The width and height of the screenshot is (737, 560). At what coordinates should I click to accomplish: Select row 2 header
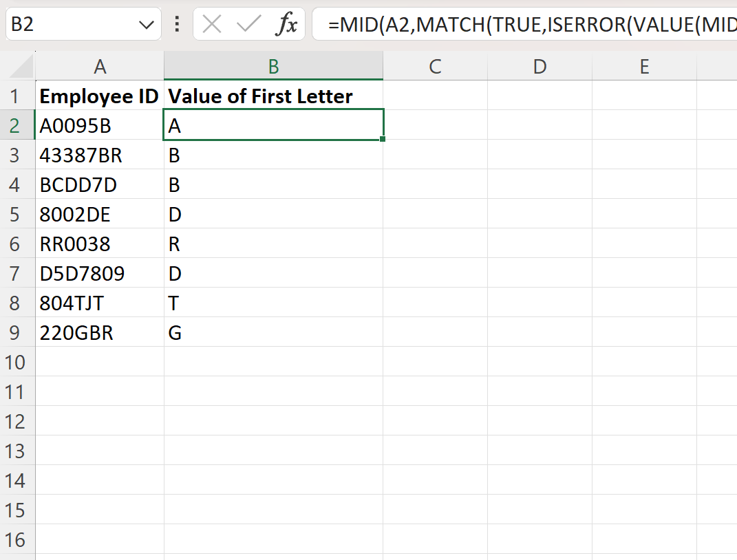point(17,125)
